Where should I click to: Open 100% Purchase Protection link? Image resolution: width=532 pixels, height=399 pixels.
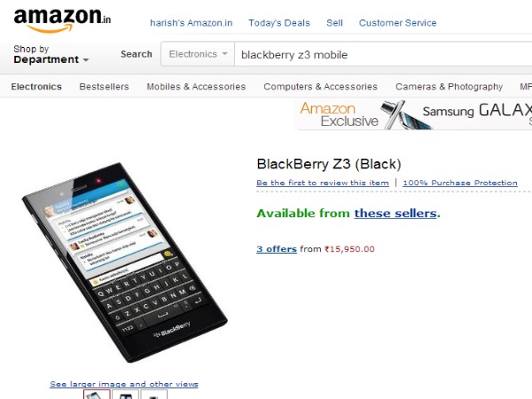[460, 183]
